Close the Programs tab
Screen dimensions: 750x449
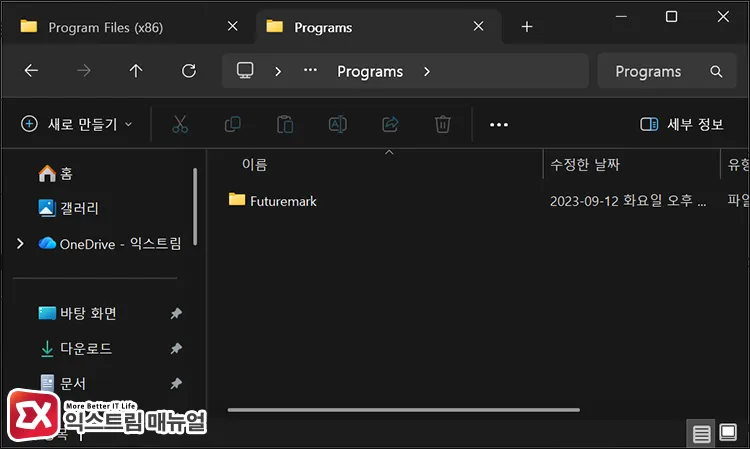[478, 26]
